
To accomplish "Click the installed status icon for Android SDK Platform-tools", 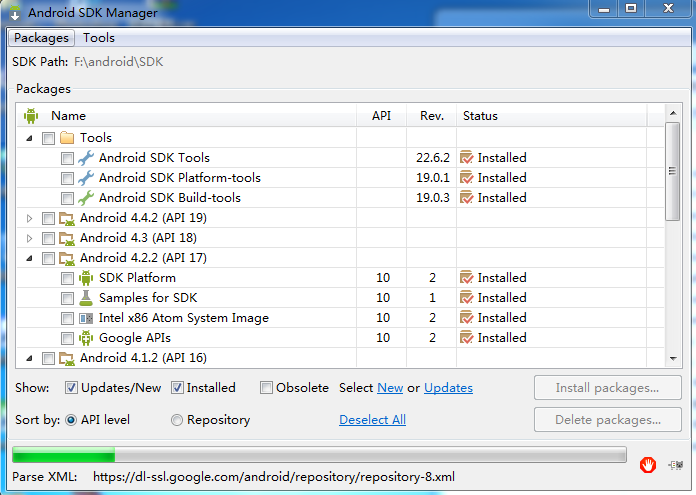I will point(467,178).
